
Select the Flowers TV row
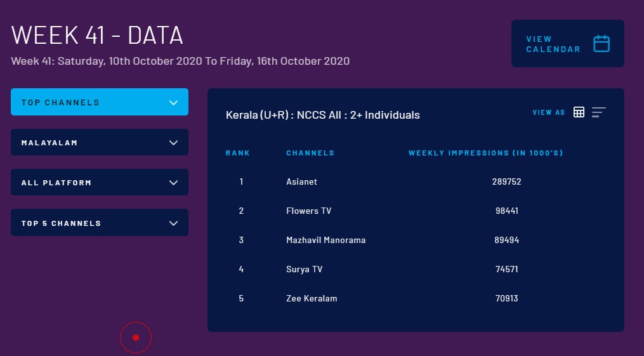tap(308, 211)
